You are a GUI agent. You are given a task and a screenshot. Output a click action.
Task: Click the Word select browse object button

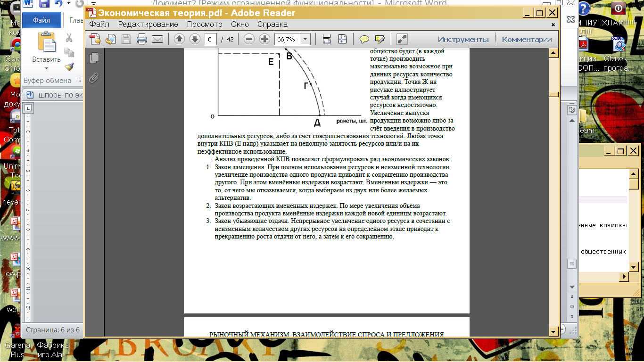click(x=572, y=306)
